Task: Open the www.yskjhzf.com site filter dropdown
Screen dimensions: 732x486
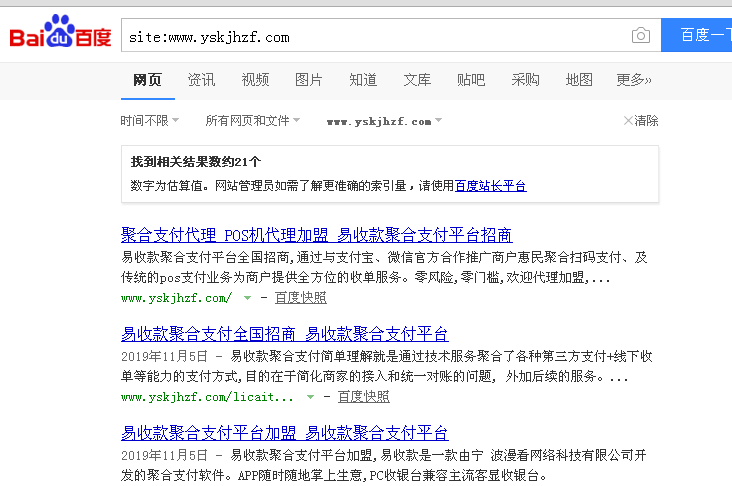Action: (384, 121)
